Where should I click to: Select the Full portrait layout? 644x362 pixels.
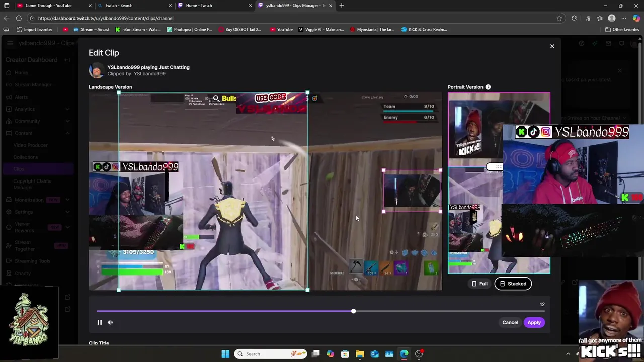tap(479, 284)
